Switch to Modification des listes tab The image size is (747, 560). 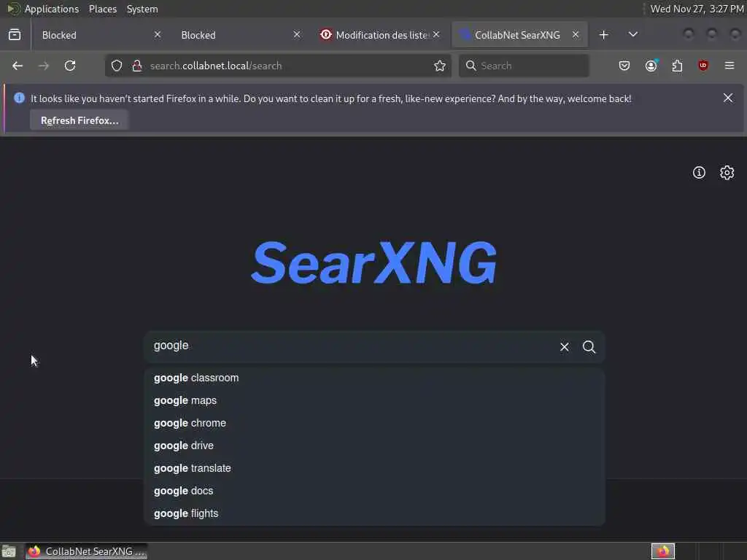coord(373,35)
